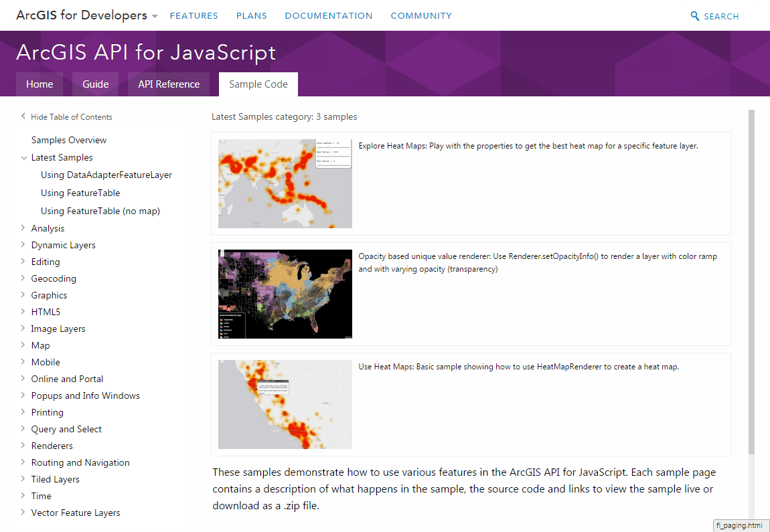Collapse the Latest Samples section
Viewport: 770px width, 532px height.
pyautogui.click(x=23, y=157)
